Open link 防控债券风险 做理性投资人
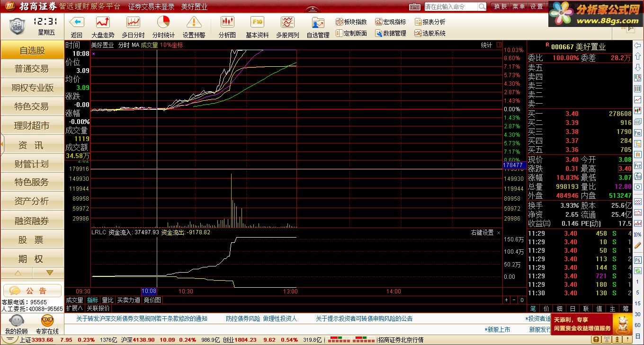 pyautogui.click(x=261, y=318)
